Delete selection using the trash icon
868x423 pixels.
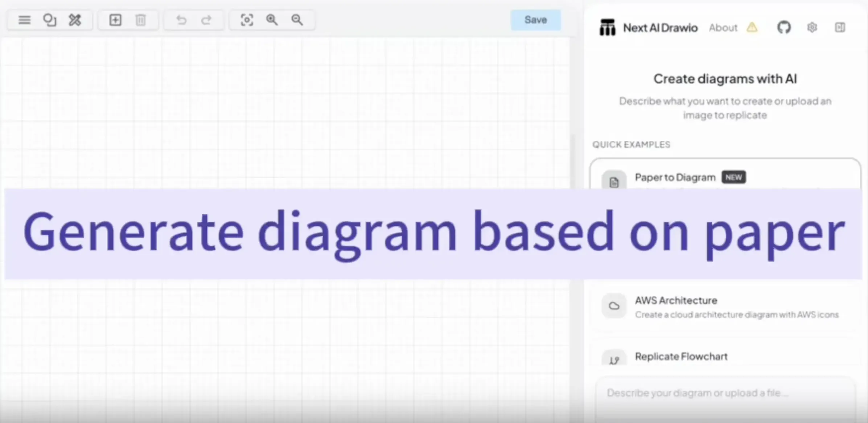pyautogui.click(x=141, y=20)
